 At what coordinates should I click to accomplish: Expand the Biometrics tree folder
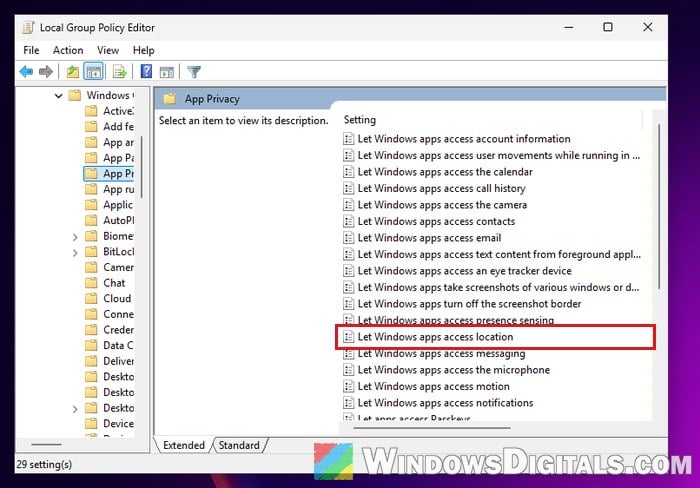[x=75, y=237]
